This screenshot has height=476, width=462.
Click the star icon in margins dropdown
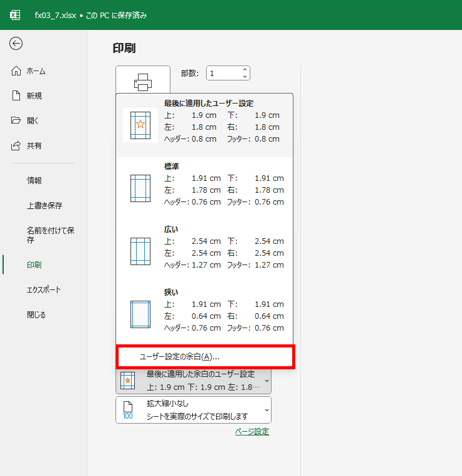coord(127,381)
